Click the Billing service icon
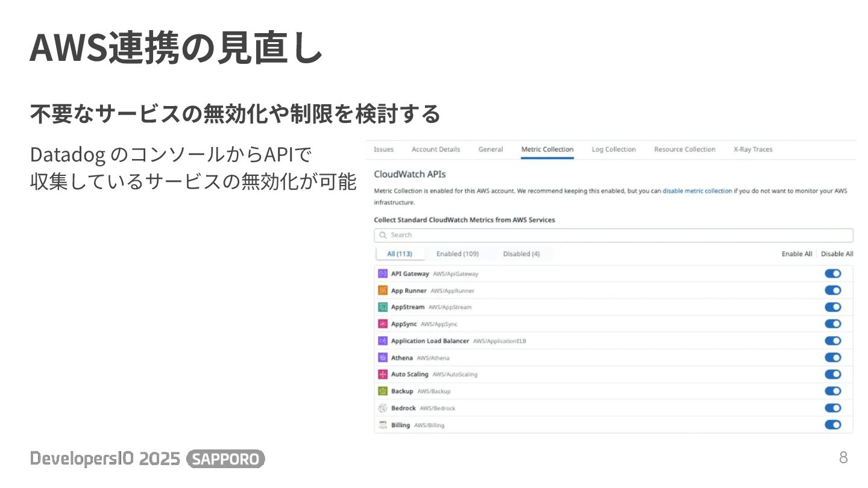 click(x=382, y=425)
